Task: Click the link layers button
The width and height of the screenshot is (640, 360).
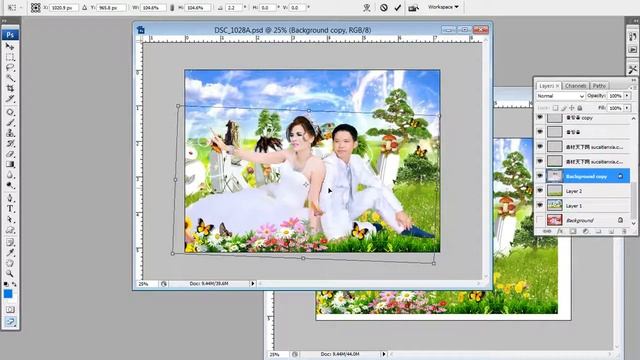Action: pyautogui.click(x=547, y=231)
